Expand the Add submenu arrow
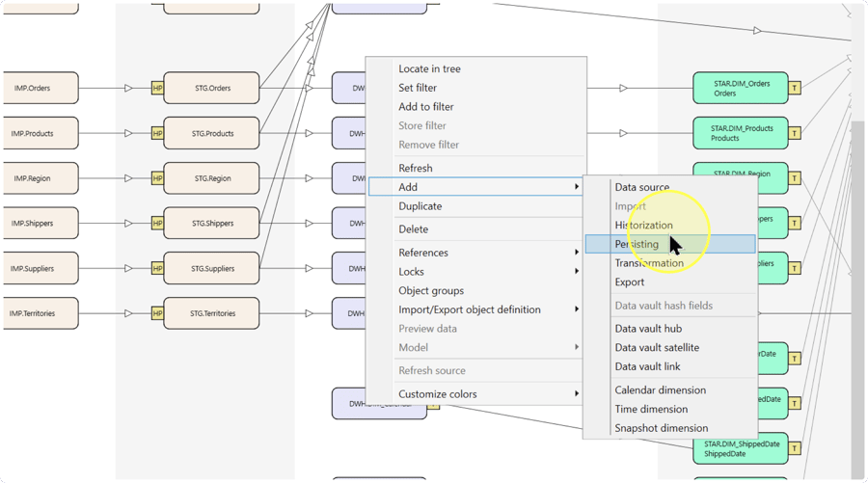This screenshot has height=483, width=868. tap(577, 187)
